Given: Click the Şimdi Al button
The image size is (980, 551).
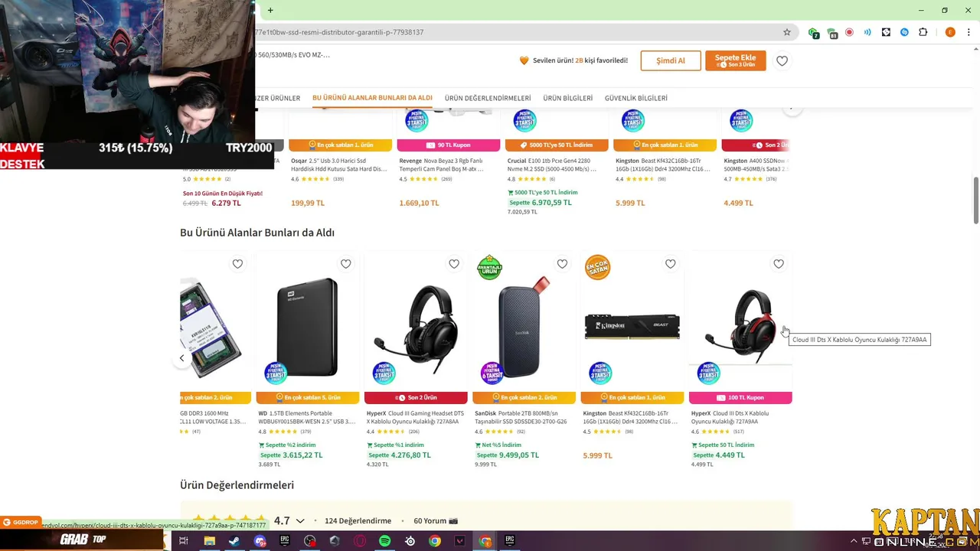Looking at the screenshot, I should tap(671, 60).
